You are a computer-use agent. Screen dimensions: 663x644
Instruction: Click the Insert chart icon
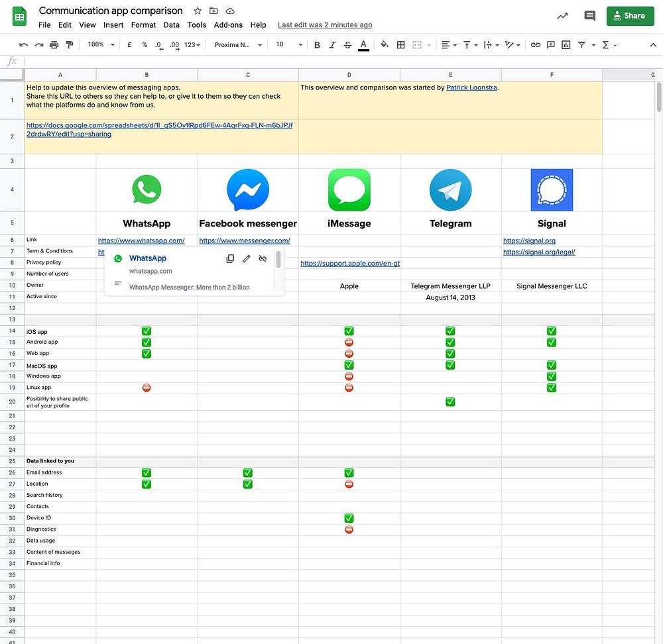point(566,45)
